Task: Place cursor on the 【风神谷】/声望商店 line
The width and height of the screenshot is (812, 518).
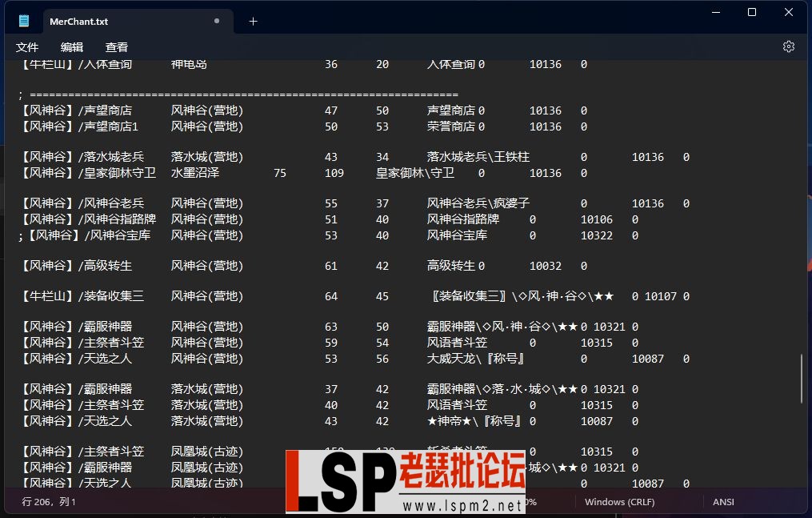Action: 80,110
